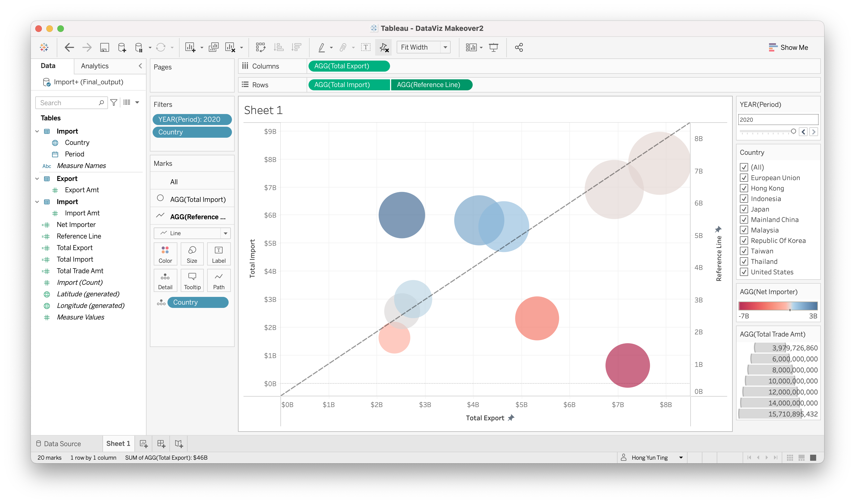Image resolution: width=855 pixels, height=504 pixels.
Task: Click the Search fields input box
Action: pyautogui.click(x=68, y=102)
